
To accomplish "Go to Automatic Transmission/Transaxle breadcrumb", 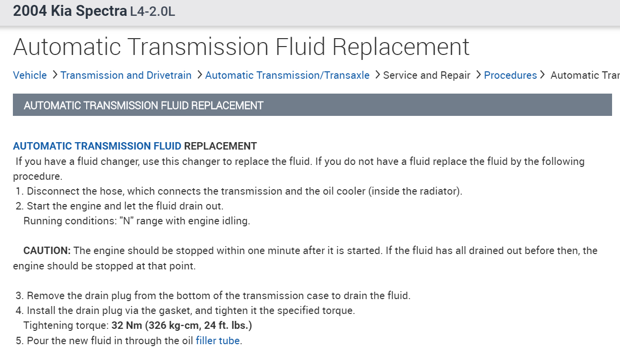I will (x=287, y=75).
